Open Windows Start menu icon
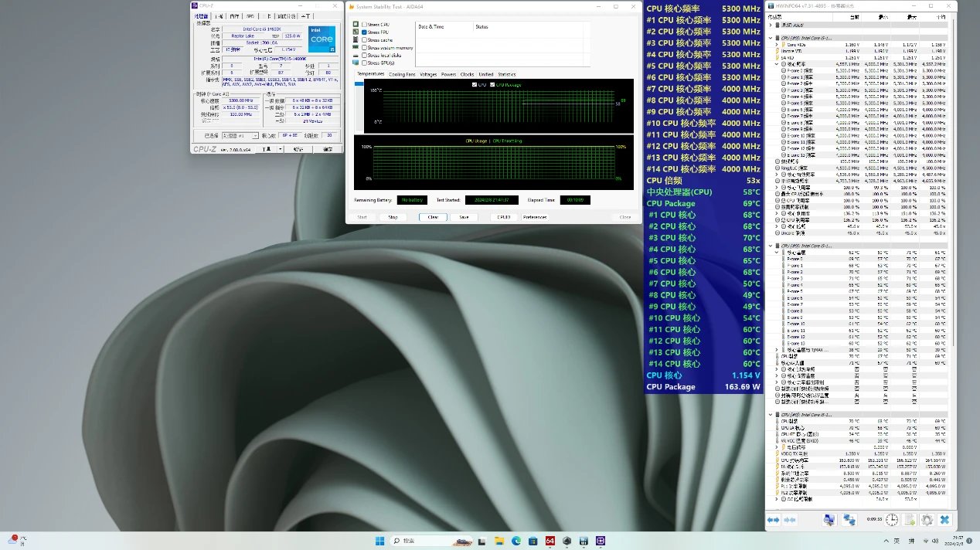Viewport: 980px width, 550px height. [379, 541]
